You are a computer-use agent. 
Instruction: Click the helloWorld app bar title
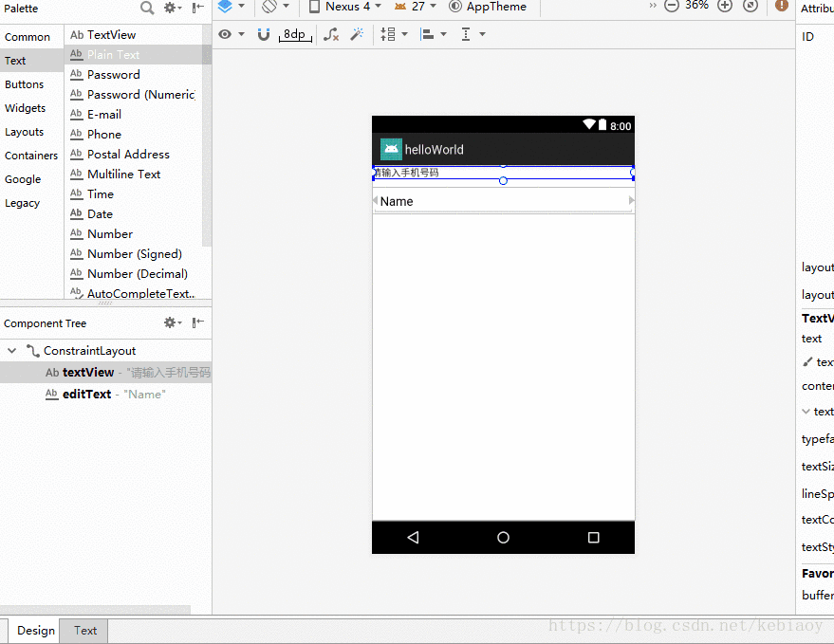point(434,150)
